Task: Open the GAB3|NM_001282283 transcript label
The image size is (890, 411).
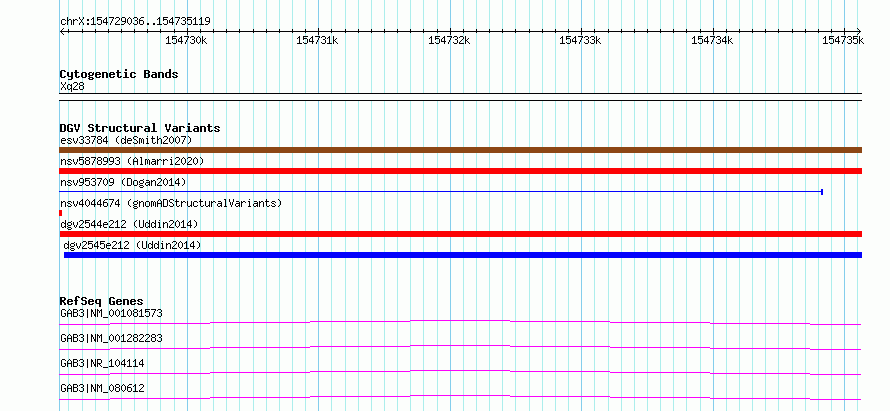Action: [111, 338]
